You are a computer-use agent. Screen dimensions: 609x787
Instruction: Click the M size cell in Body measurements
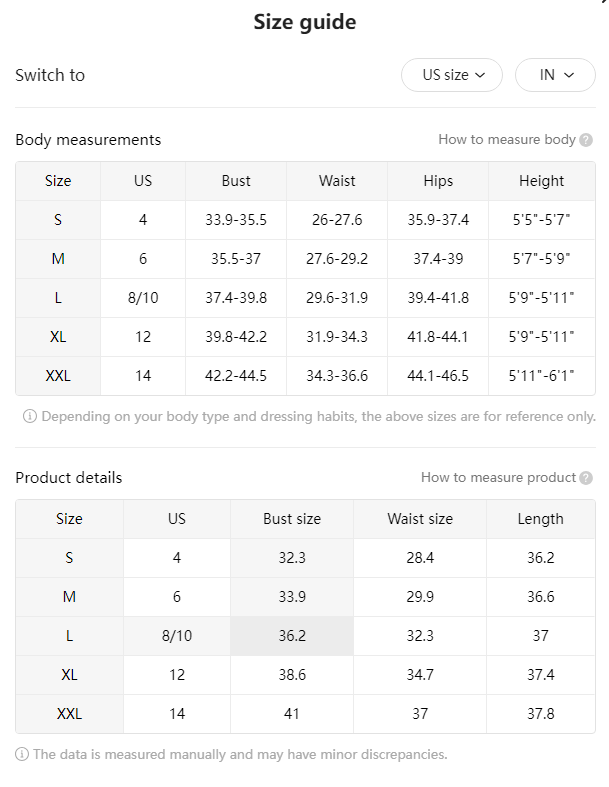(58, 259)
